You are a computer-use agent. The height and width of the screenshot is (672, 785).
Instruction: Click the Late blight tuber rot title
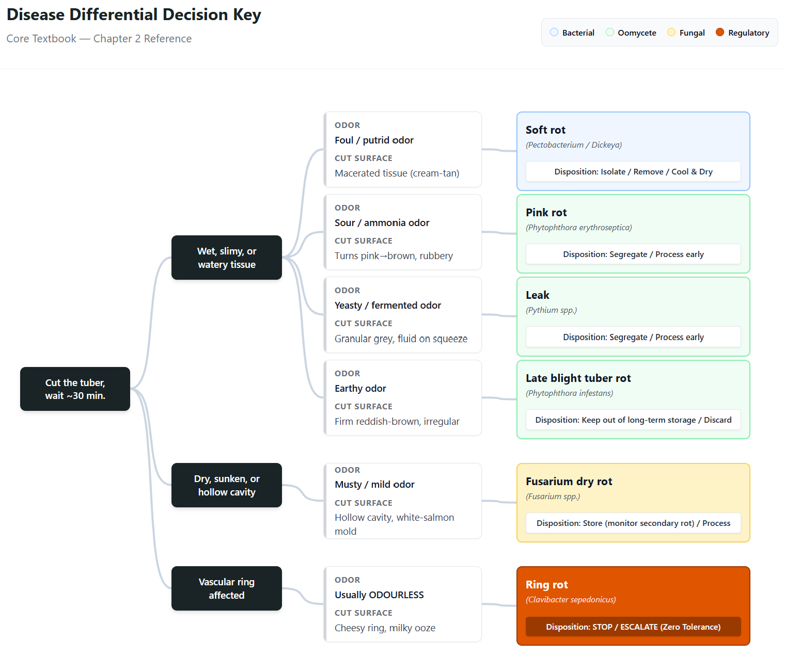coord(578,378)
